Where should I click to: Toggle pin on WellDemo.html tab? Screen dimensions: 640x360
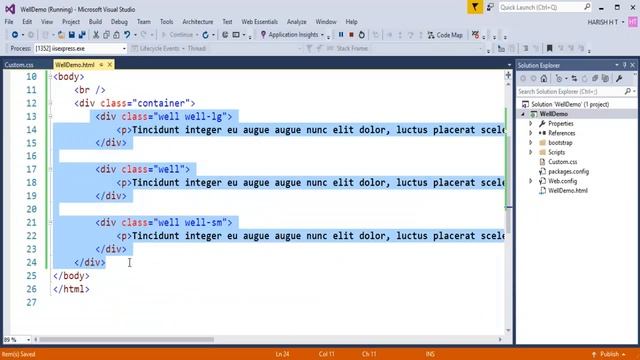click(x=101, y=64)
